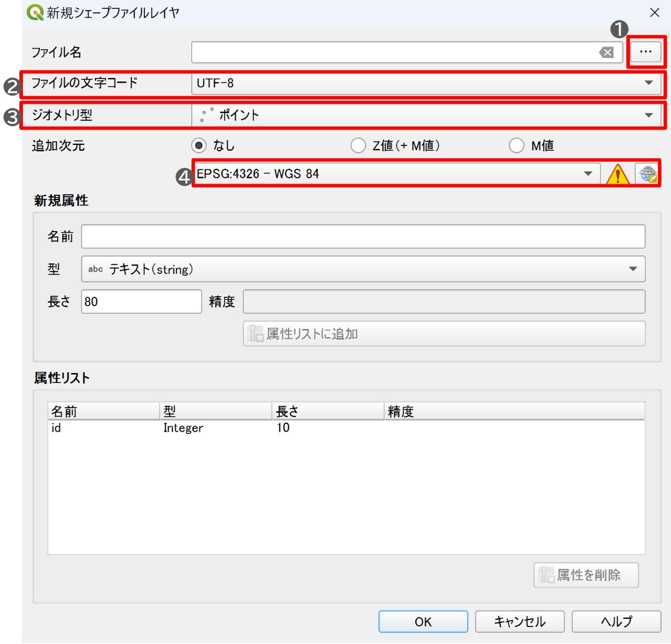Click the file name input field
This screenshot has width=671, height=644.
click(406, 52)
